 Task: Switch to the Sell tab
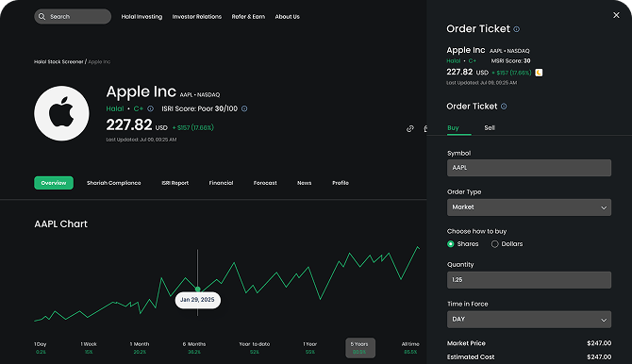[x=490, y=128]
